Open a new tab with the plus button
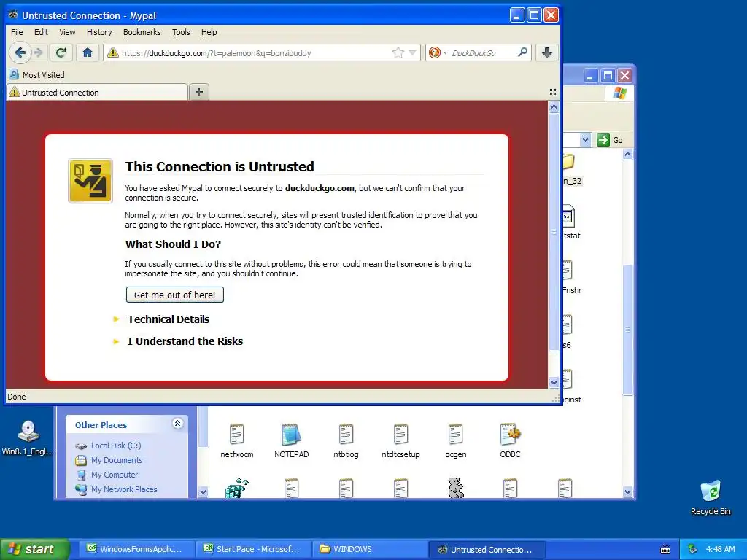The height and width of the screenshot is (560, 747). click(199, 92)
